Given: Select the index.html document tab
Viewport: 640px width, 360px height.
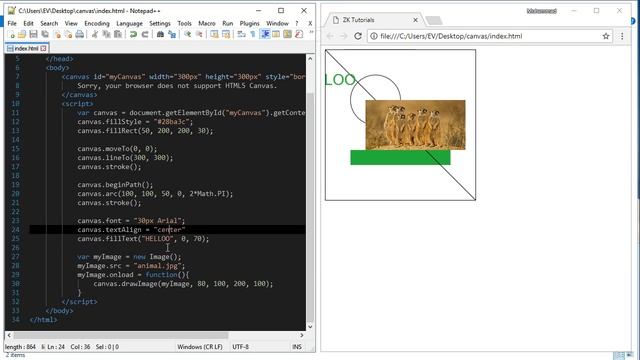Looking at the screenshot, I should click(27, 48).
